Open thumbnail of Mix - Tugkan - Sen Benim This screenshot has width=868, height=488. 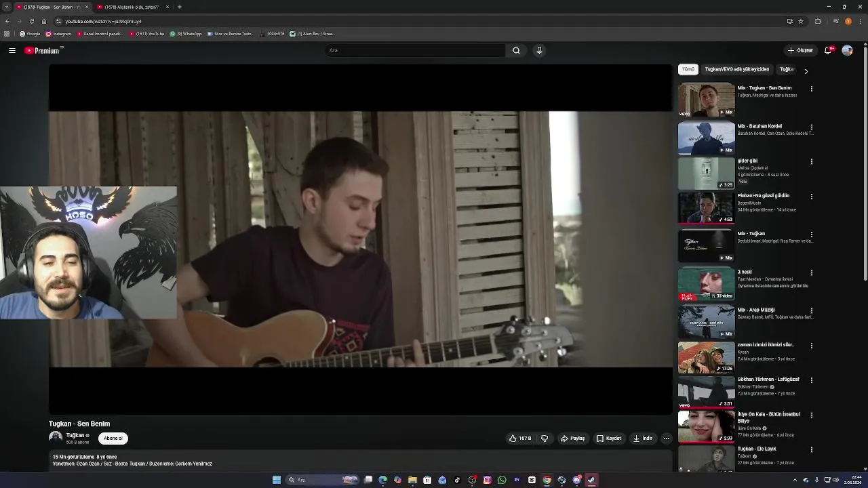[x=707, y=100]
